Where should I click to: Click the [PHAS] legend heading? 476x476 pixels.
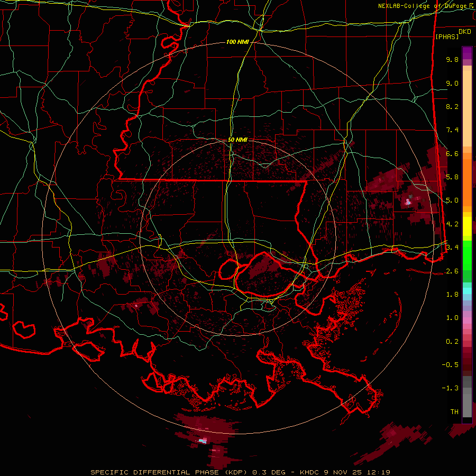447,36
